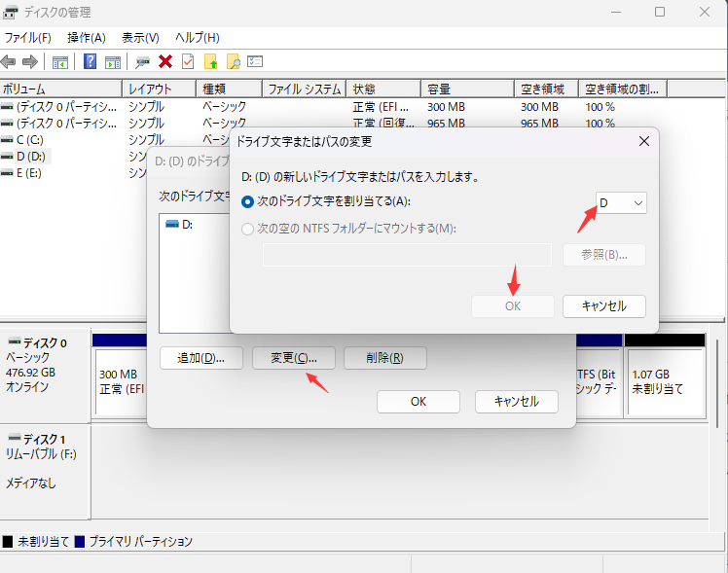Open the 操作(A) menu
Viewport: 728px width, 573px height.
pyautogui.click(x=87, y=37)
